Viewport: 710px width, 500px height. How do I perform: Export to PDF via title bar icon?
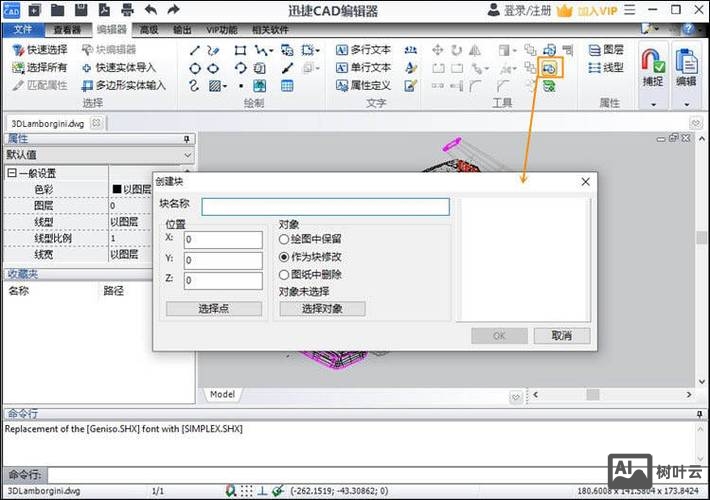pyautogui.click(x=105, y=10)
